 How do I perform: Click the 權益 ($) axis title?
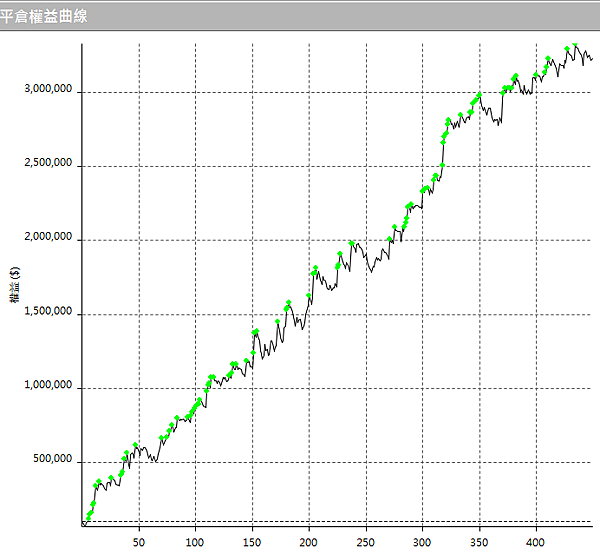(15, 284)
